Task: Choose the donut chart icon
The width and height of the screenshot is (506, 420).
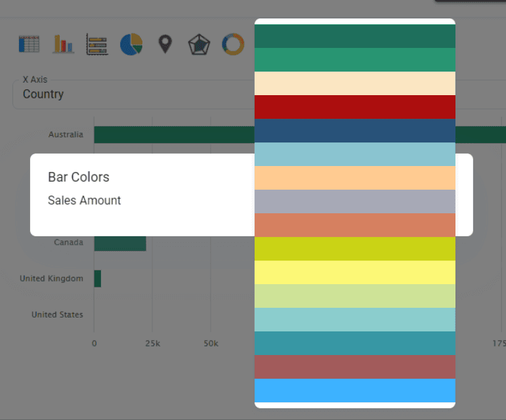Action: tap(232, 44)
